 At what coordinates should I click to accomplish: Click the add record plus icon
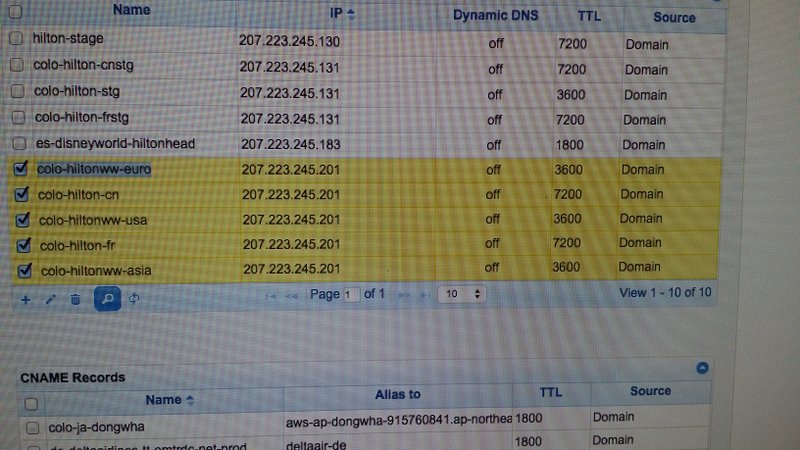(x=25, y=298)
